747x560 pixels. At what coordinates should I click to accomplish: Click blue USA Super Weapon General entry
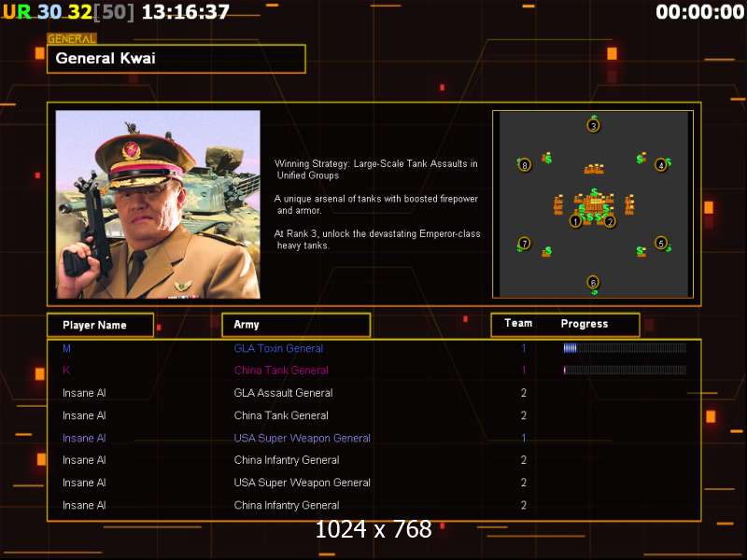(302, 438)
